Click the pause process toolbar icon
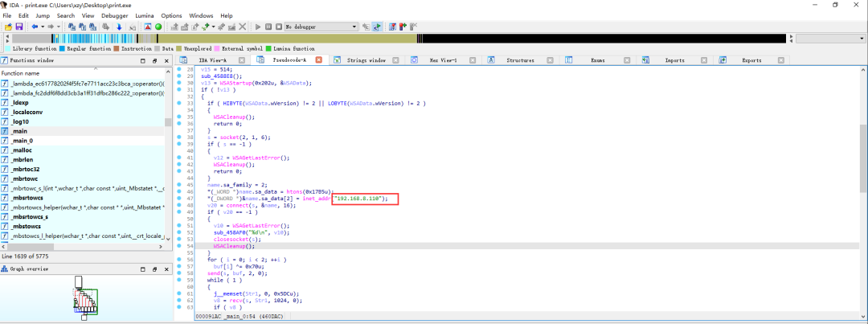Image resolution: width=868 pixels, height=324 pixels. (x=268, y=27)
